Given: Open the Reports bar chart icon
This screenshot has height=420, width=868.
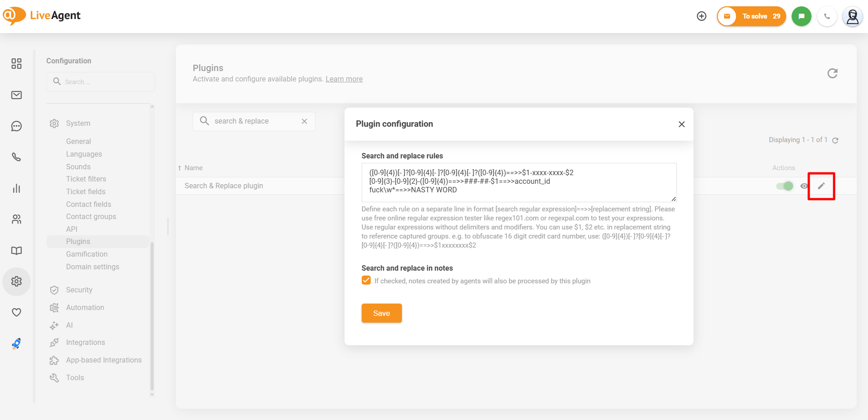Looking at the screenshot, I should tap(17, 188).
